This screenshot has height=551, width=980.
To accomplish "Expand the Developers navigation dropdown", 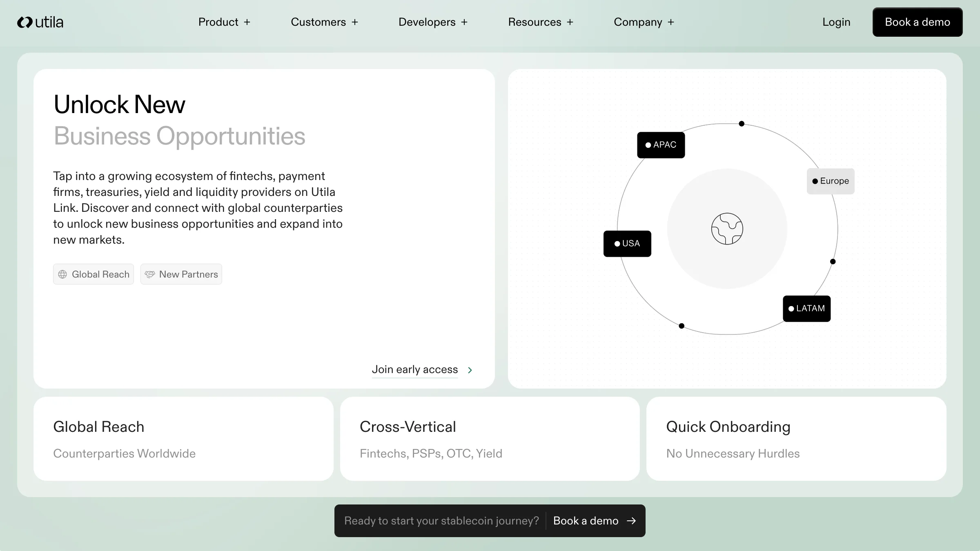I will [433, 22].
